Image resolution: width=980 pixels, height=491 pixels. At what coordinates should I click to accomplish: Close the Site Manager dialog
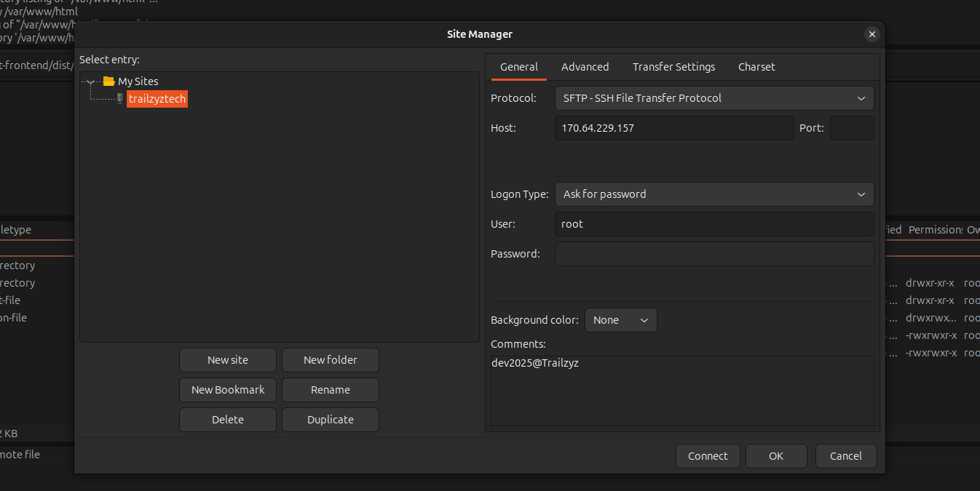(872, 34)
